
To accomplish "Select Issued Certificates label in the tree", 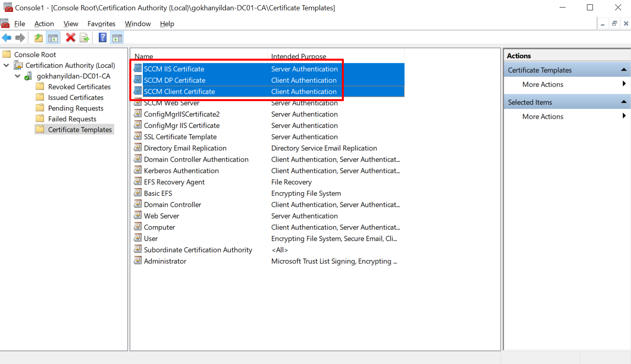I will pyautogui.click(x=76, y=98).
